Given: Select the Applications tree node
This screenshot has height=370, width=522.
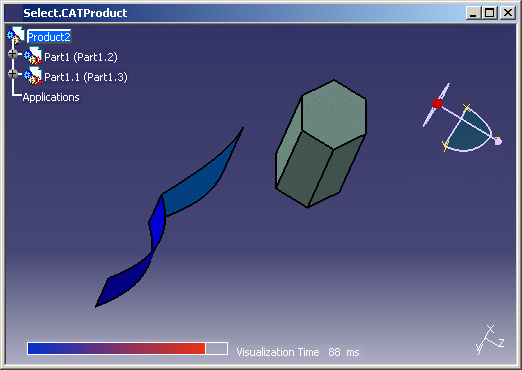Looking at the screenshot, I should tap(51, 97).
